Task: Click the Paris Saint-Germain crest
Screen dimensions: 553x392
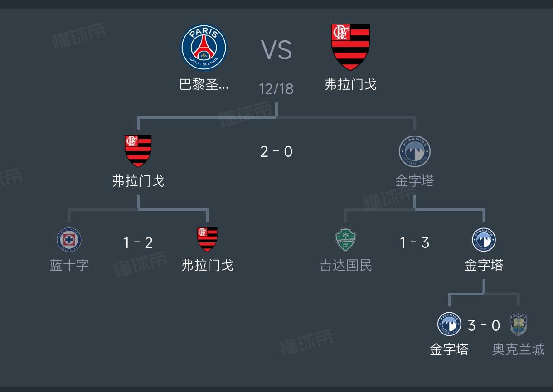Action: 204,48
